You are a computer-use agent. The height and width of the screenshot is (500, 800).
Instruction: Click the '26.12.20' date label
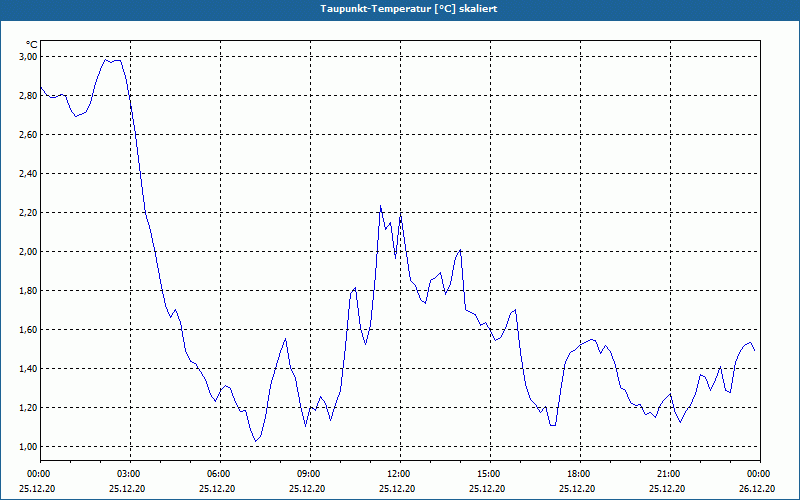(757, 488)
